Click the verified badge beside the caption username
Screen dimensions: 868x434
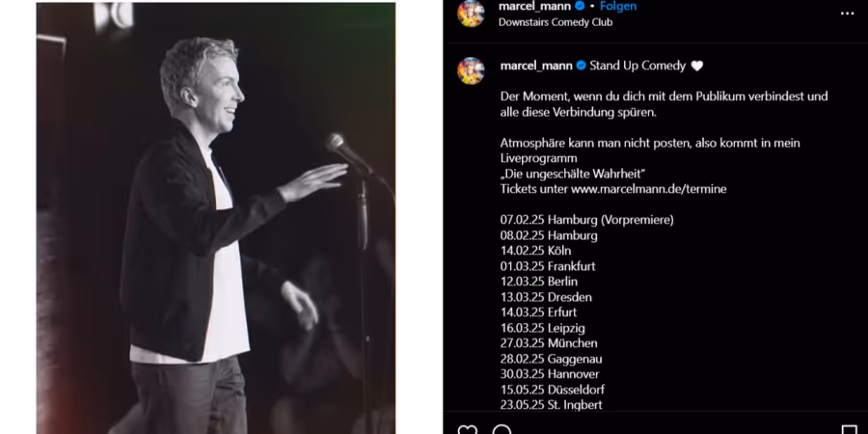[582, 66]
